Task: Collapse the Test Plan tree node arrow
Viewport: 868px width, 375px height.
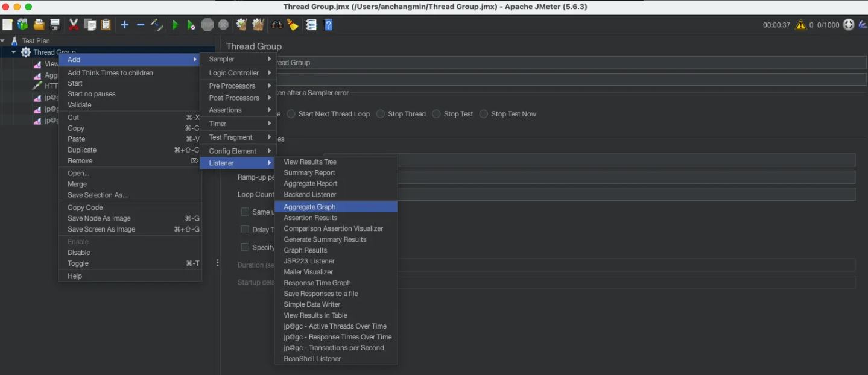Action: tap(3, 41)
